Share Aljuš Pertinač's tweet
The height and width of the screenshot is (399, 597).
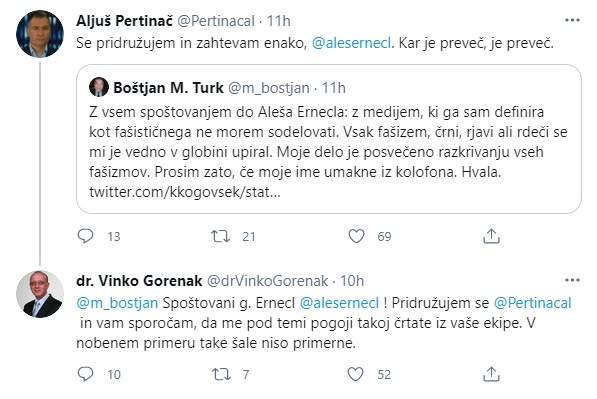click(x=491, y=236)
